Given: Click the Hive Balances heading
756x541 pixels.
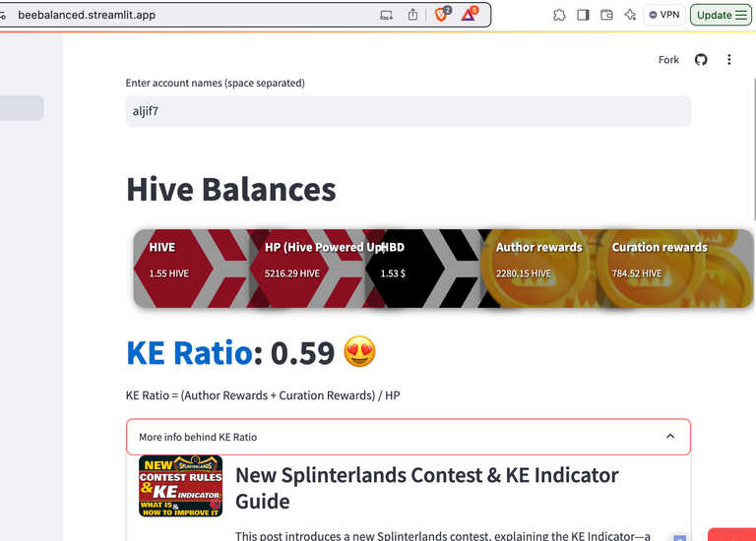Looking at the screenshot, I should click(x=231, y=189).
